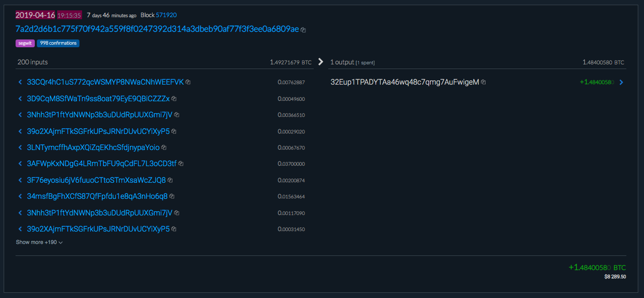The height and width of the screenshot is (298, 644).
Task: Click the arrow between inputs and outputs
Action: click(x=320, y=62)
